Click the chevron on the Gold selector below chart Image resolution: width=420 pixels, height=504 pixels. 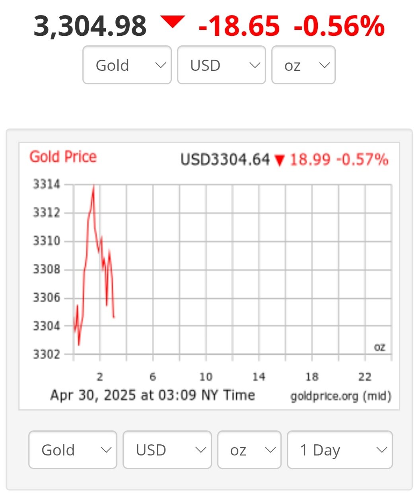click(x=106, y=450)
